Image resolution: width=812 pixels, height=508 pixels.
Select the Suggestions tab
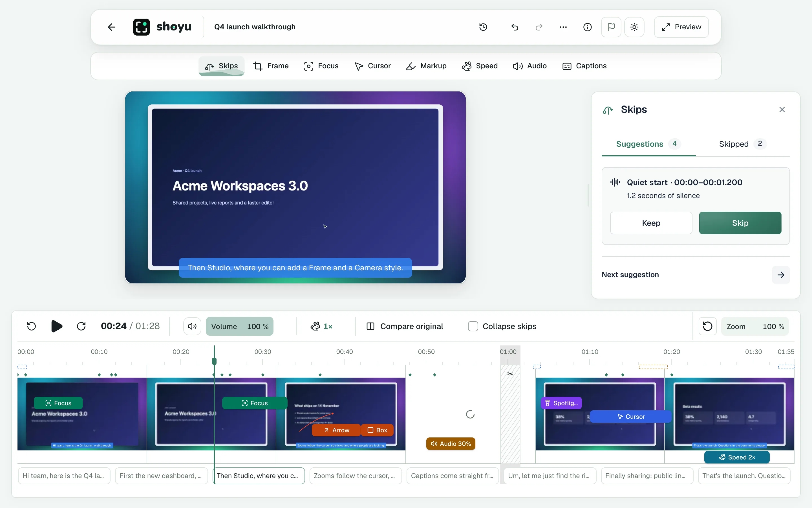point(648,144)
